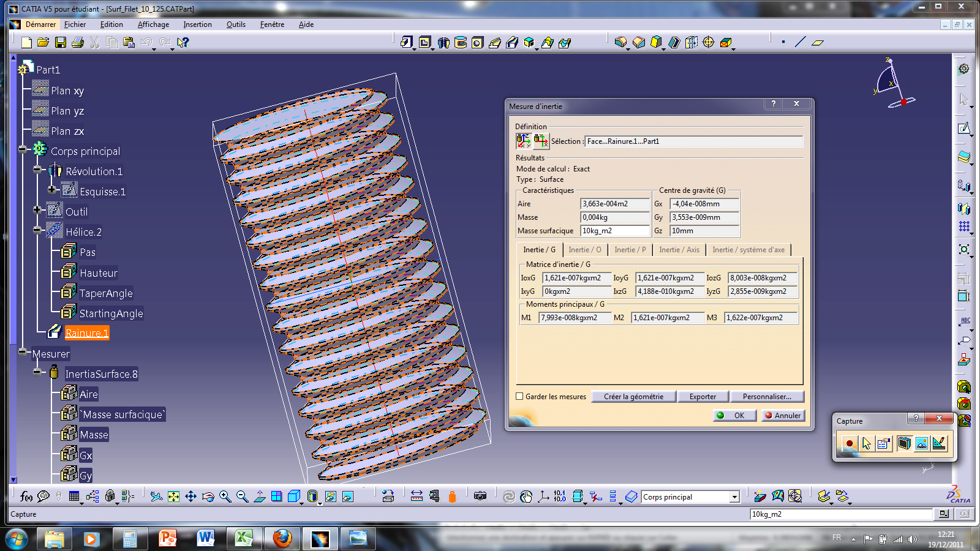
Task: Switch to the Inertie / Axis tab
Action: click(679, 250)
